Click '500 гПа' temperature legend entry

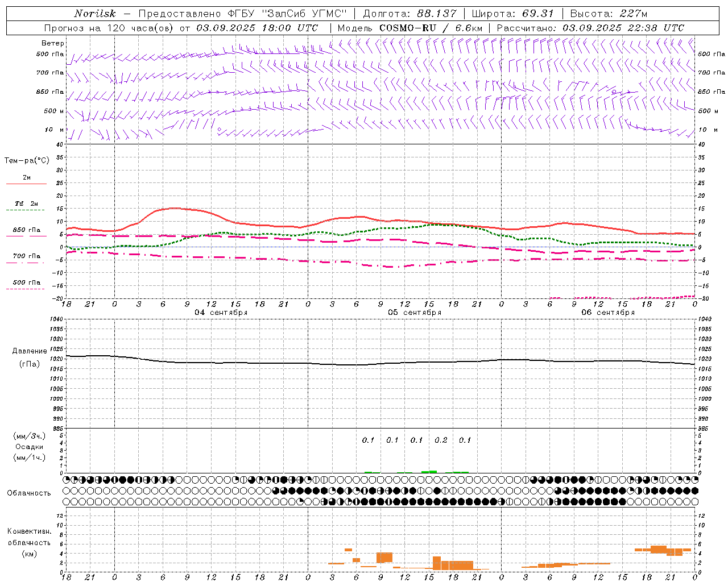coord(26,282)
